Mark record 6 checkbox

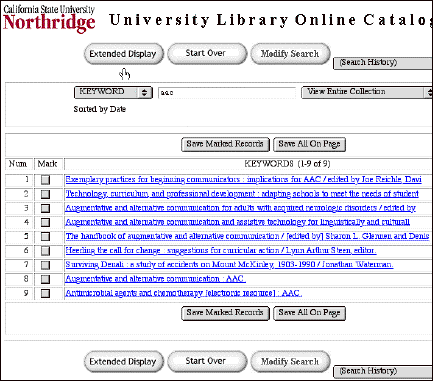(x=45, y=251)
